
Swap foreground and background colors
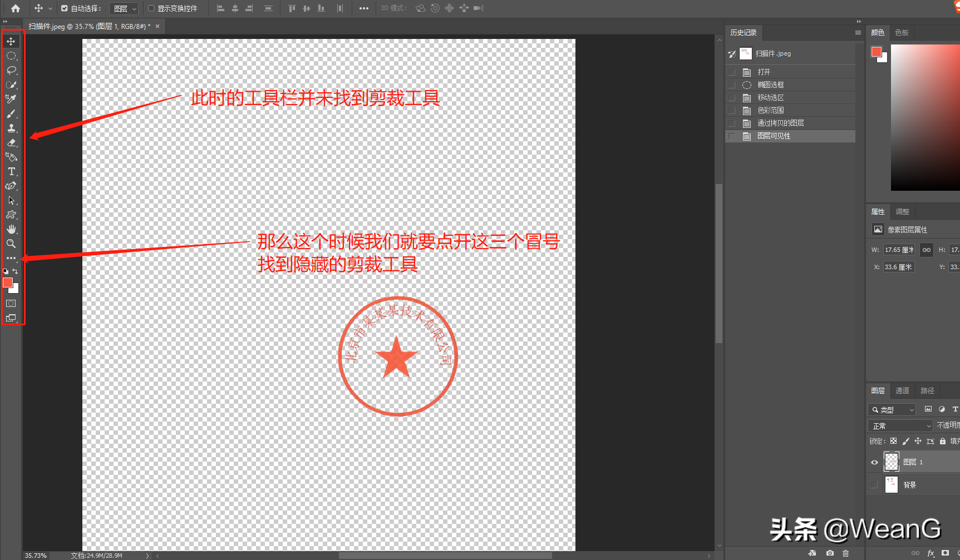[16, 271]
